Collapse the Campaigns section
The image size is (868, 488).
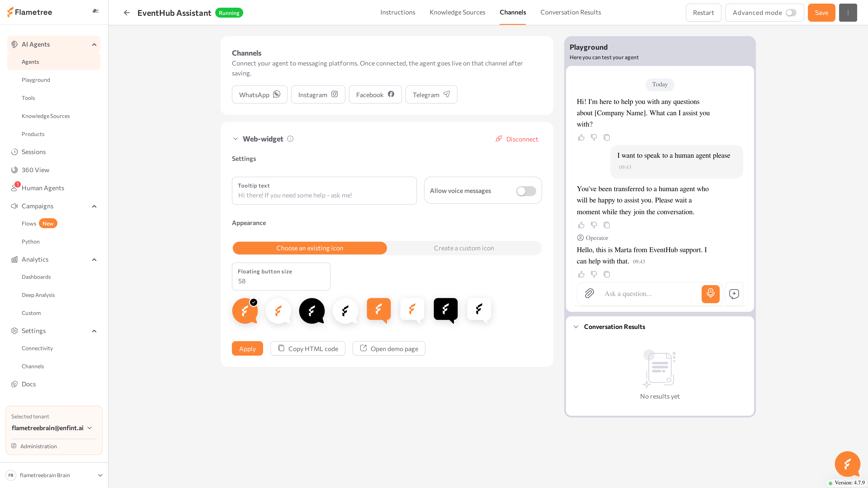[x=94, y=206]
